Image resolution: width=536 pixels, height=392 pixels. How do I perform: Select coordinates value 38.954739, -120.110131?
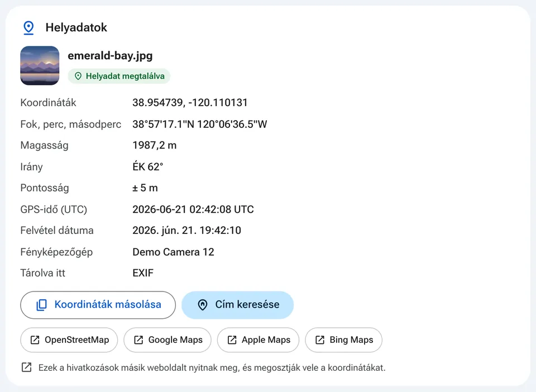[x=190, y=103]
